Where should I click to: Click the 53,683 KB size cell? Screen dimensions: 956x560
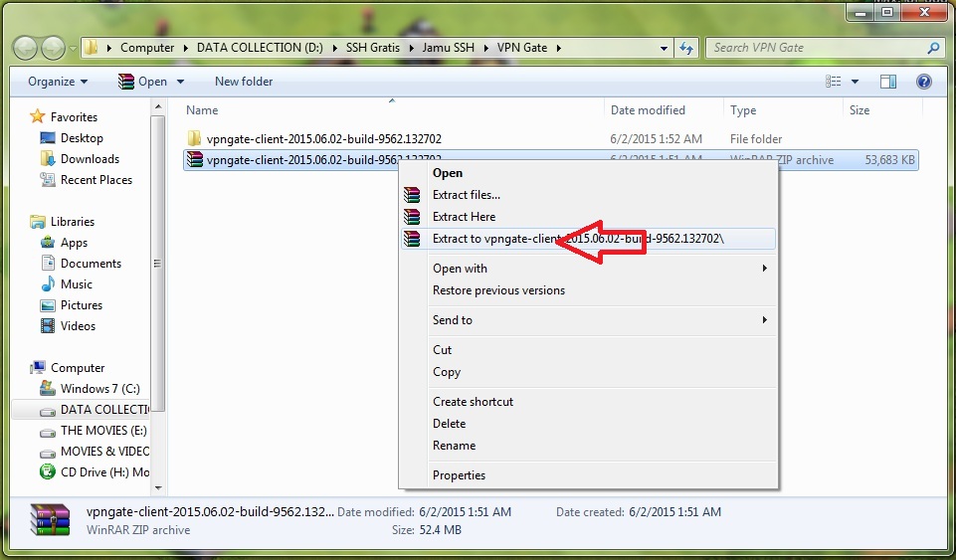click(x=889, y=160)
